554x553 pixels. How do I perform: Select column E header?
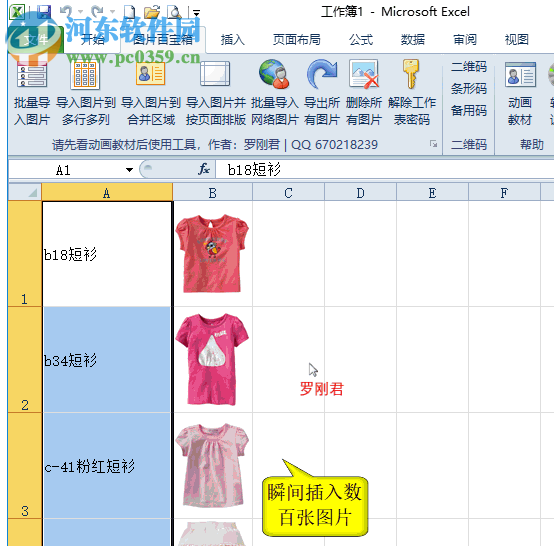click(432, 193)
